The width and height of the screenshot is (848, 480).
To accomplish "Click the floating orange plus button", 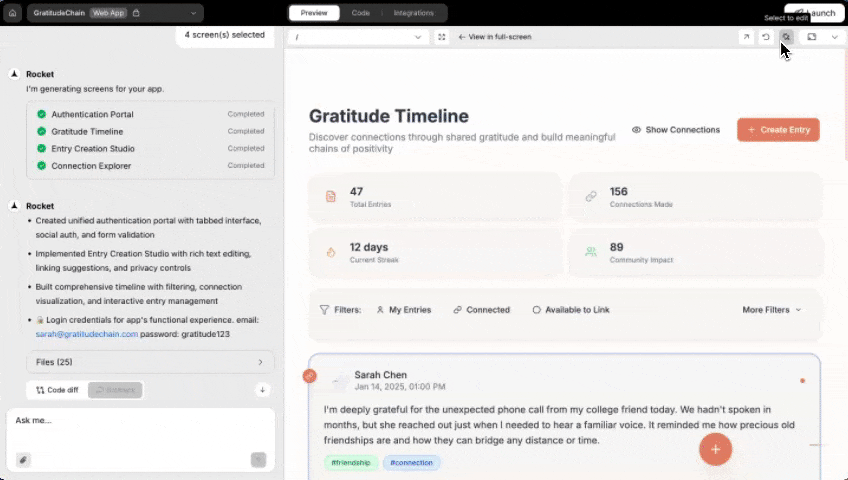I will [716, 449].
